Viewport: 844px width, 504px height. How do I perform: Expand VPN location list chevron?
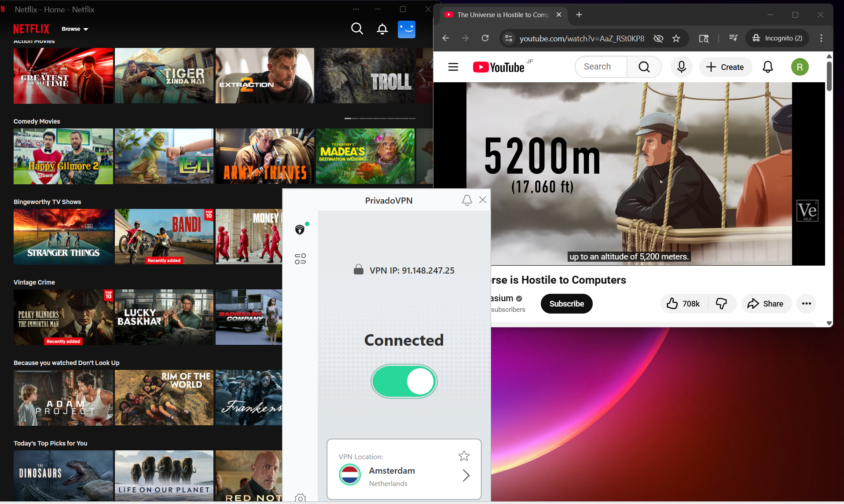coord(466,475)
